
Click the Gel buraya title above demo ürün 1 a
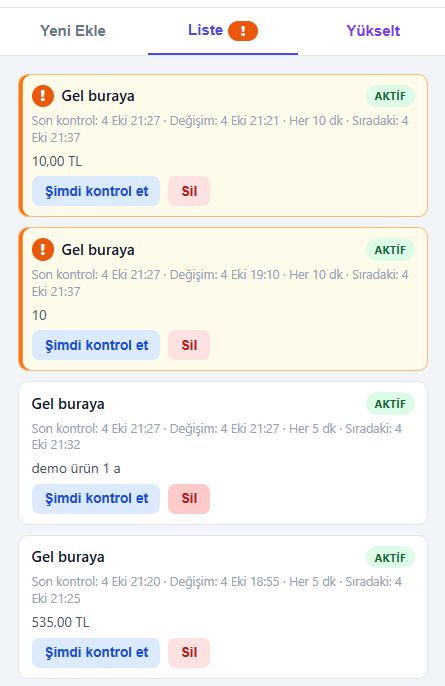coord(68,404)
